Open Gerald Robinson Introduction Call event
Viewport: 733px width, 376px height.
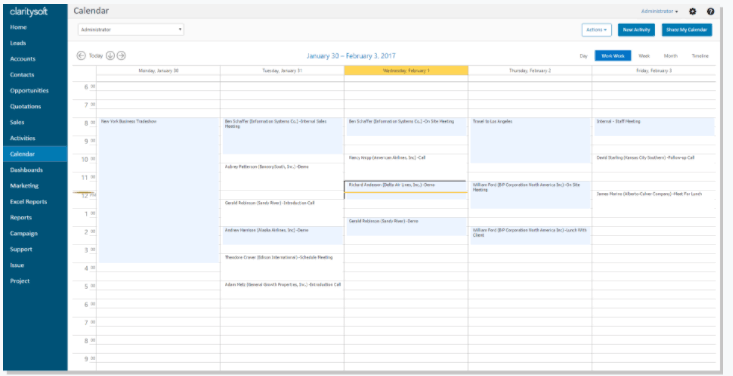pos(283,213)
